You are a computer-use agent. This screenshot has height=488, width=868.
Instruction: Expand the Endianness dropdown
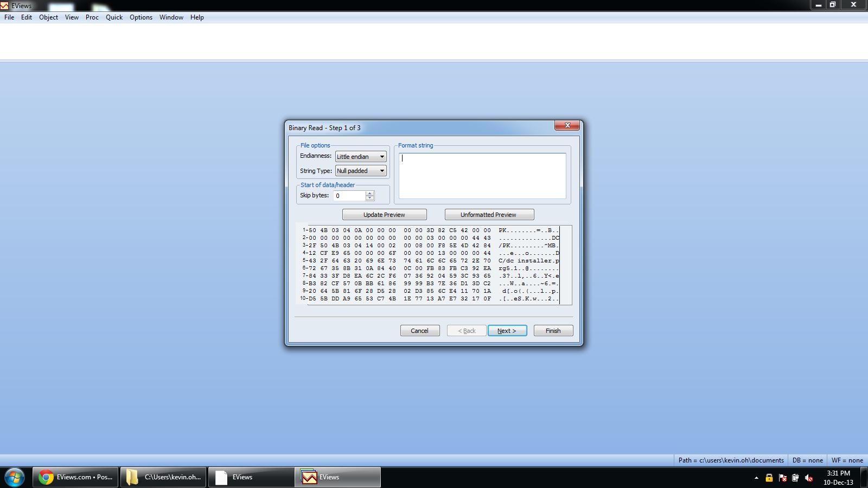coord(361,157)
